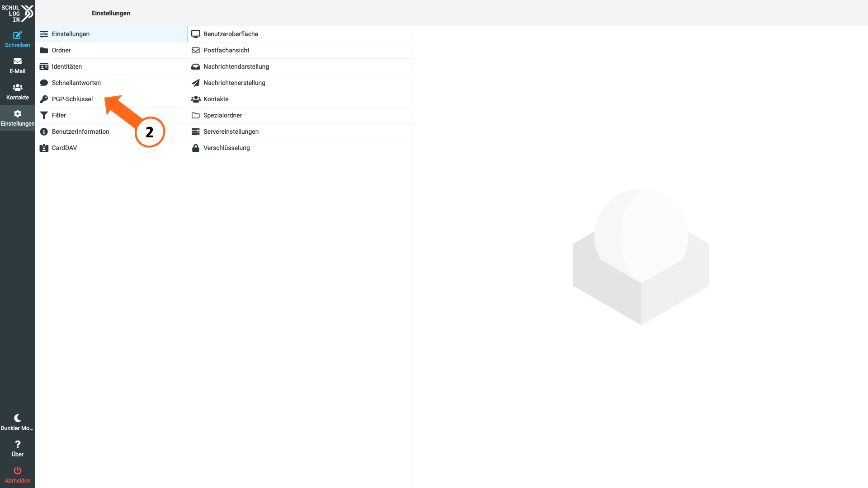
Task: Open the Identitäten section
Action: 111,66
